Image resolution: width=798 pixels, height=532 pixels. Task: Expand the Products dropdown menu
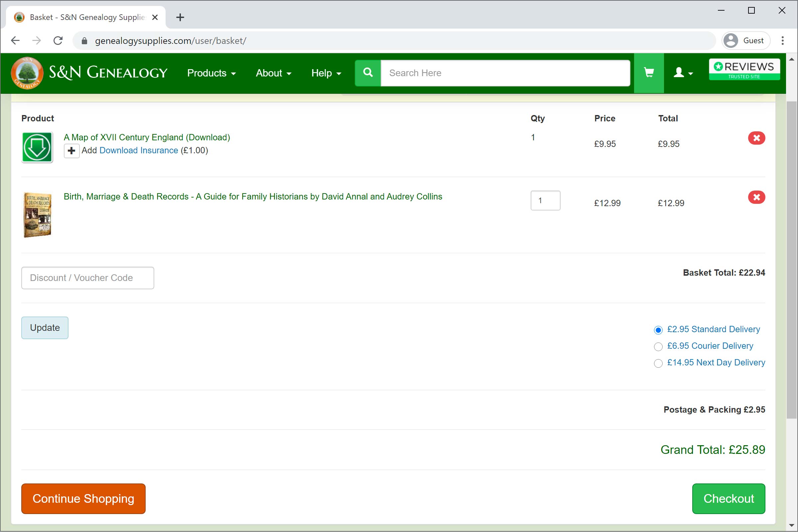[211, 73]
